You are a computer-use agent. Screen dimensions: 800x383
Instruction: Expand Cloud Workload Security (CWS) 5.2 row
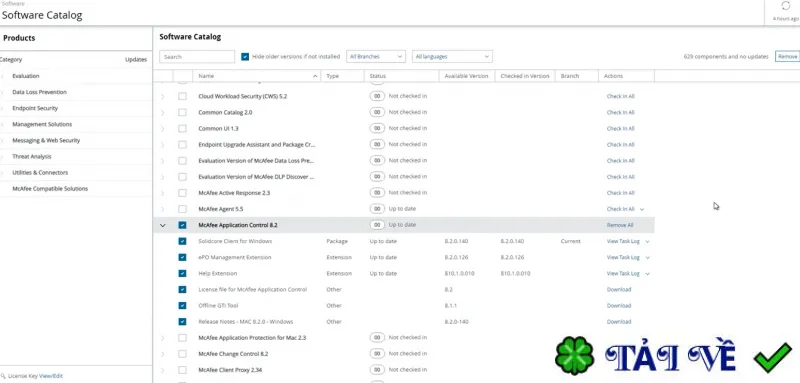[163, 96]
